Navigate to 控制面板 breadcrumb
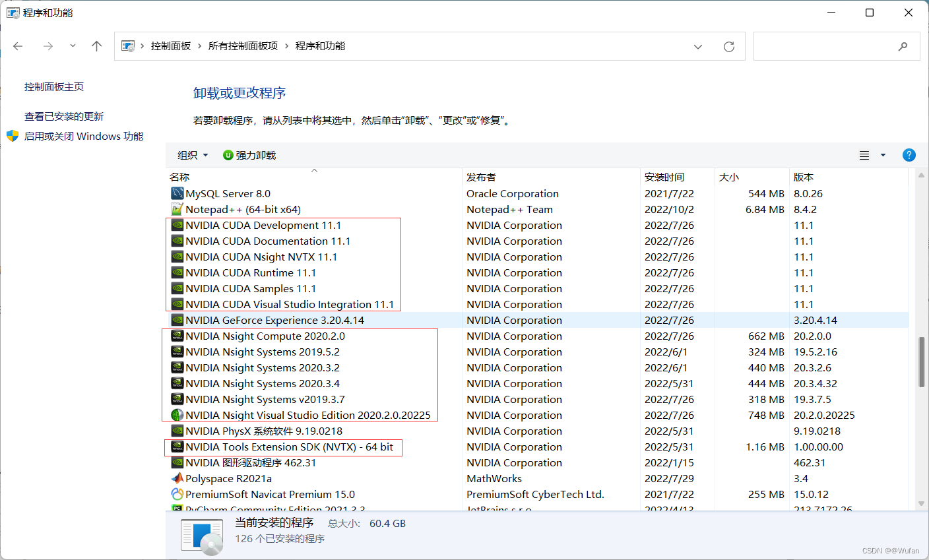 [171, 46]
